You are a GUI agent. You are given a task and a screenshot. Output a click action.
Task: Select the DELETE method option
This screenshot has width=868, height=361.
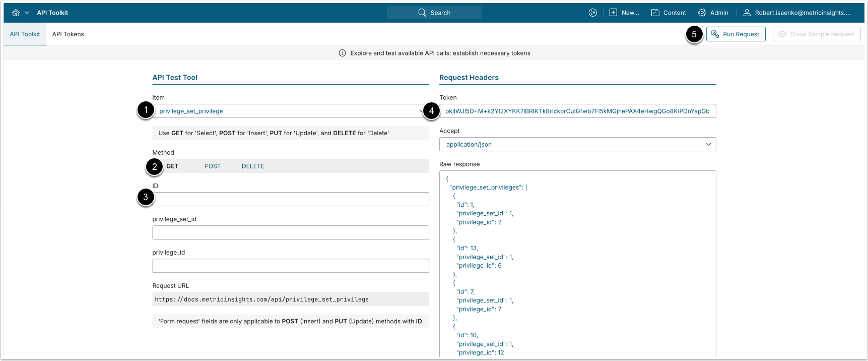point(253,166)
